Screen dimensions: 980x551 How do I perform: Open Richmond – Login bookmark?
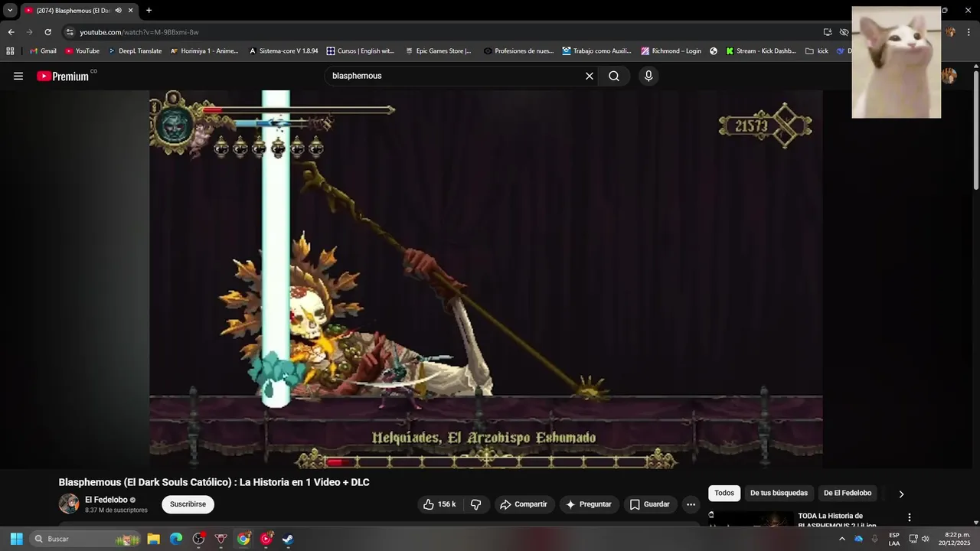(671, 51)
